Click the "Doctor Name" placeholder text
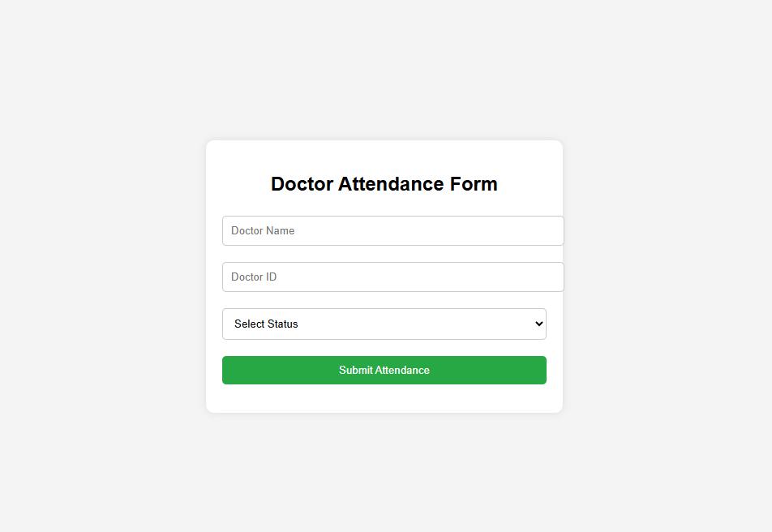 pyautogui.click(x=263, y=230)
